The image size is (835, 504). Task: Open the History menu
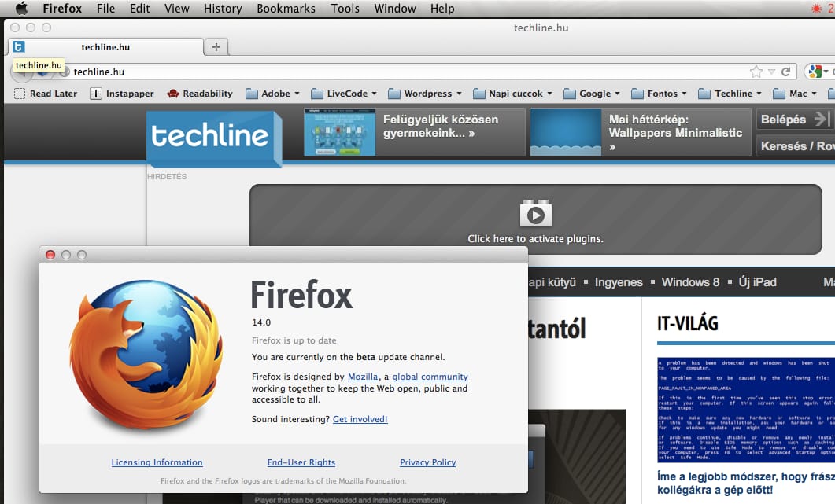[223, 9]
